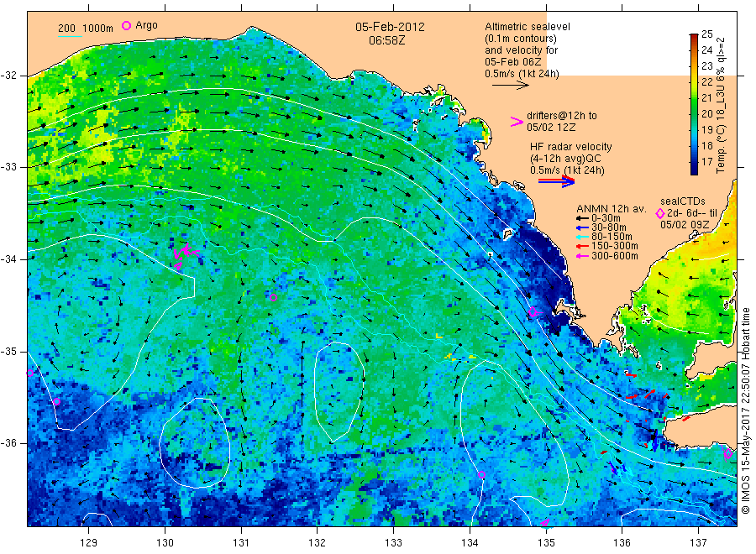Click the 'HF radar velocity' legend heading

coord(571,146)
